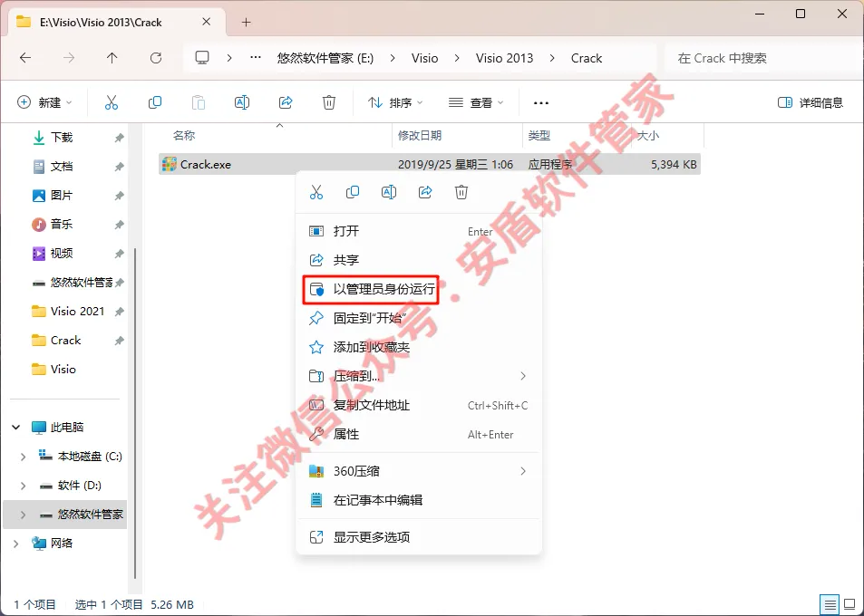Click the Visio 2013 breadcrumb
Viewport: 864px width, 616px height.
click(x=505, y=58)
